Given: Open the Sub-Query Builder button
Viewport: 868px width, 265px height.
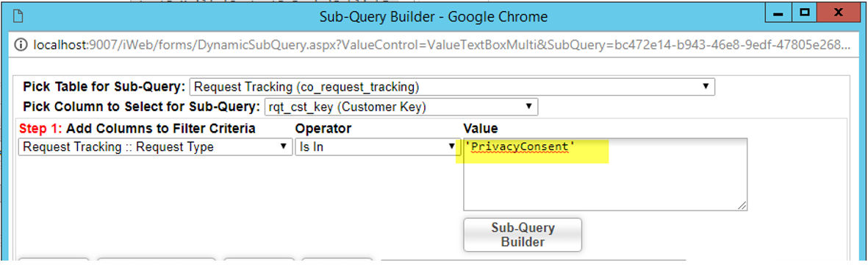Looking at the screenshot, I should click(x=523, y=235).
